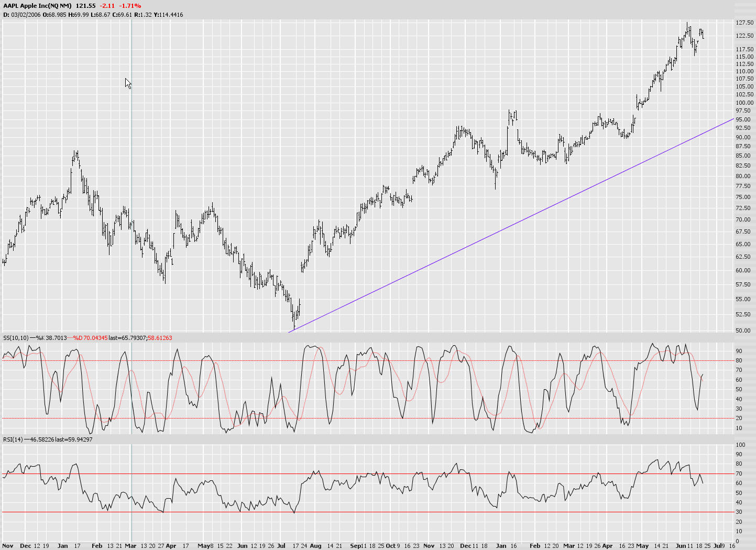Click the 110.00 price axis label
The image size is (756, 550).
click(x=744, y=71)
